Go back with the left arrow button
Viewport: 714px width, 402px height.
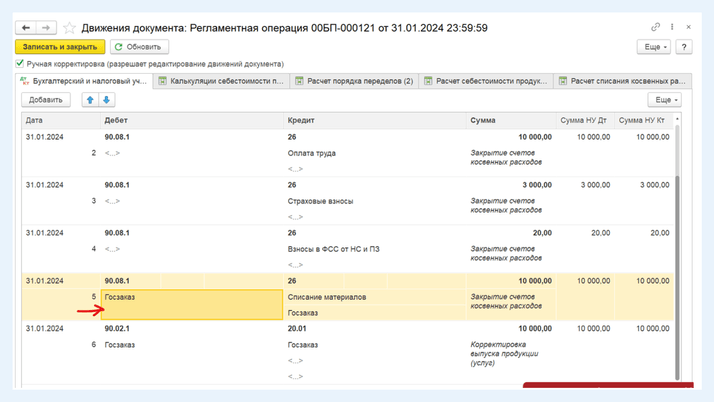26,28
